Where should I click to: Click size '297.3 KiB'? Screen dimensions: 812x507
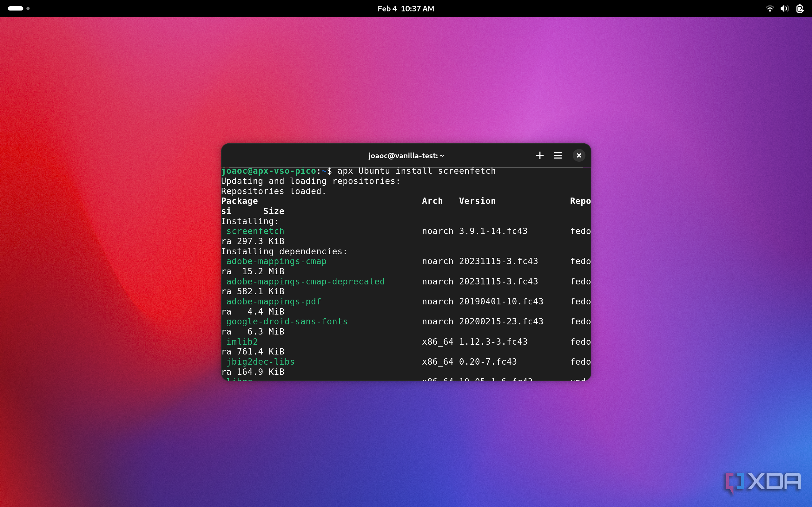click(x=261, y=241)
